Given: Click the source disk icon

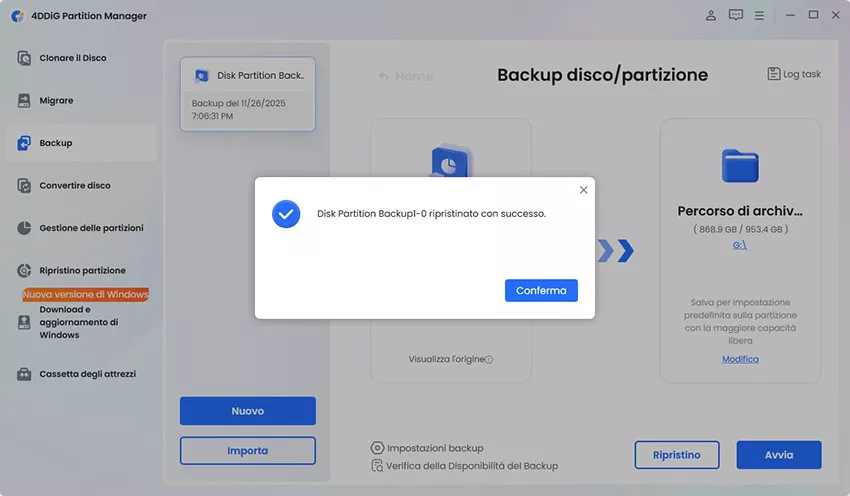Looking at the screenshot, I should 450,161.
